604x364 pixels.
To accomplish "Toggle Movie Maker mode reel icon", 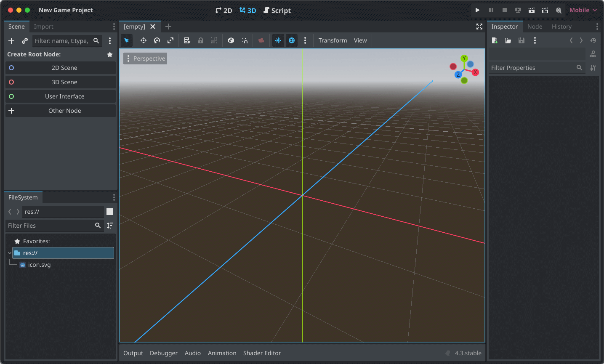I will (559, 10).
